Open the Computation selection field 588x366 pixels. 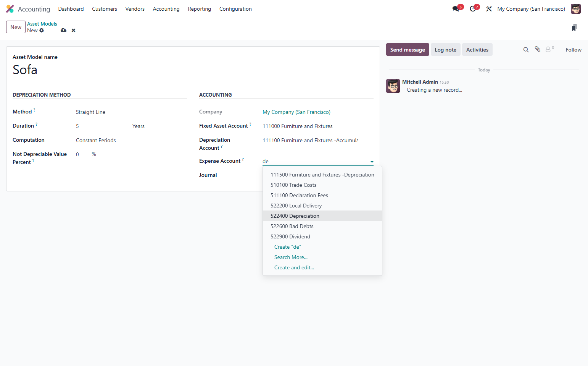pos(131,140)
